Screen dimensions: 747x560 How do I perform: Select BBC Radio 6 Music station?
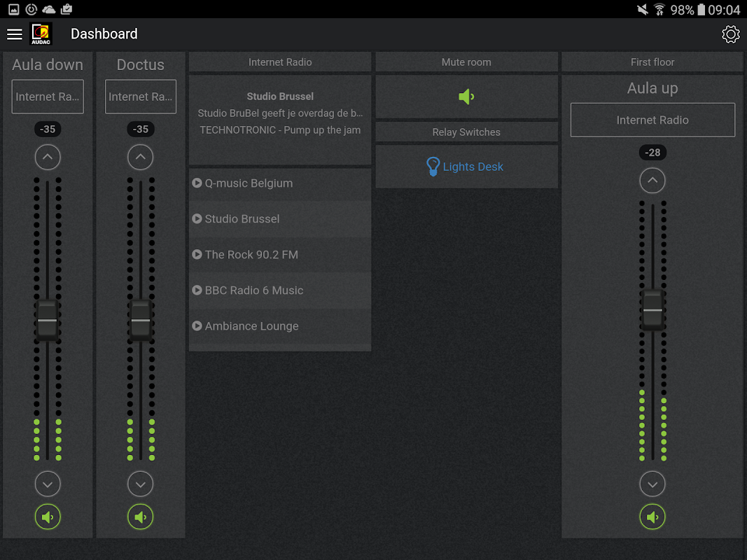pyautogui.click(x=280, y=290)
